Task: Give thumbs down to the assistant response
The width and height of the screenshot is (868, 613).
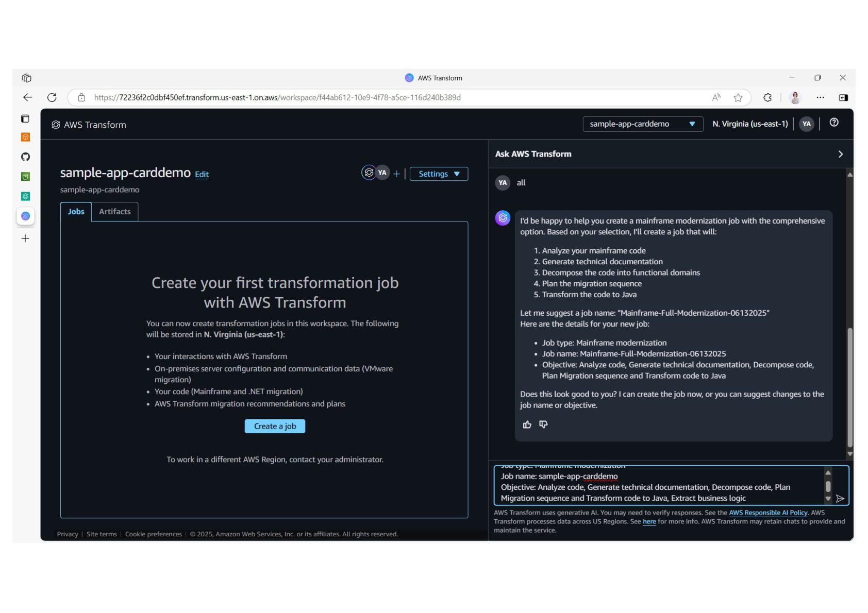Action: (x=543, y=424)
